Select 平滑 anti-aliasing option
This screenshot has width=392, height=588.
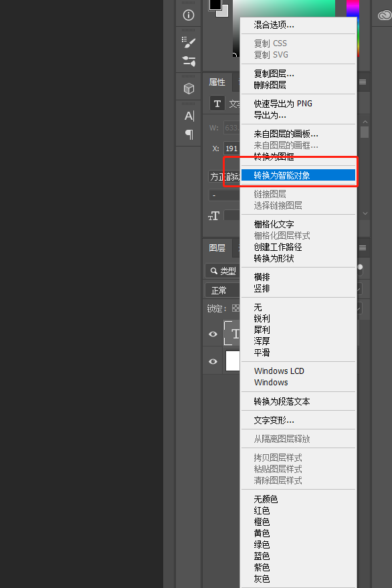click(x=298, y=353)
